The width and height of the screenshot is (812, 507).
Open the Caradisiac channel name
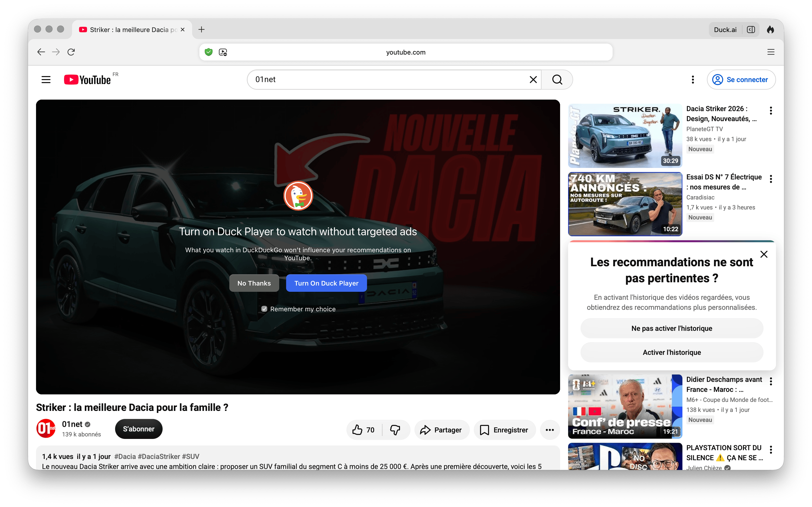click(x=700, y=197)
